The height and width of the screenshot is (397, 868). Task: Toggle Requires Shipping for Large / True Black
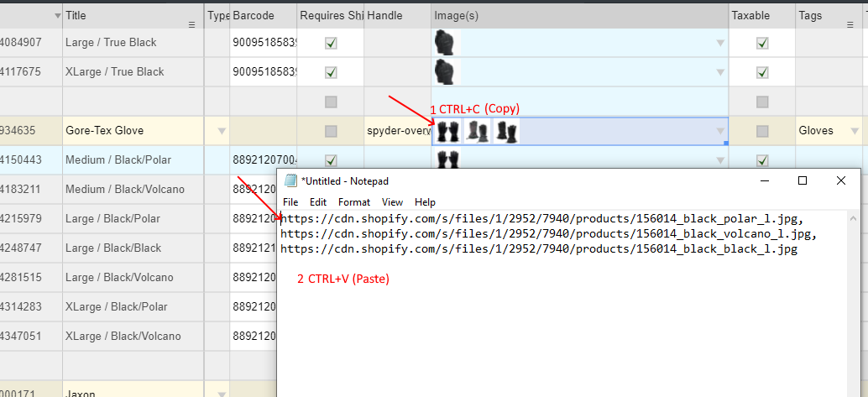click(x=331, y=43)
